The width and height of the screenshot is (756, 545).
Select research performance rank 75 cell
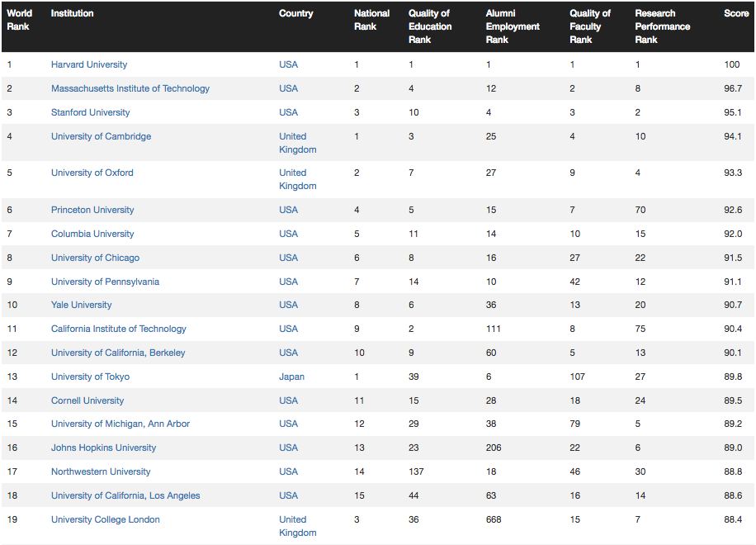point(640,329)
